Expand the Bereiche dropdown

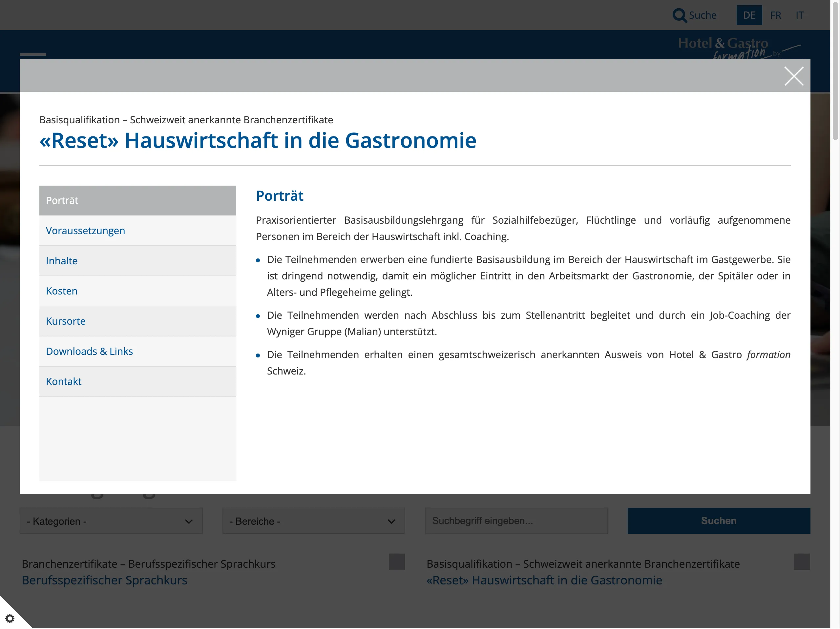(314, 521)
